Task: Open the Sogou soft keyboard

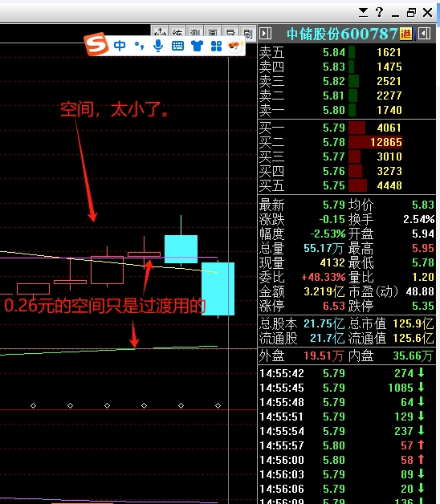Action: tap(177, 47)
